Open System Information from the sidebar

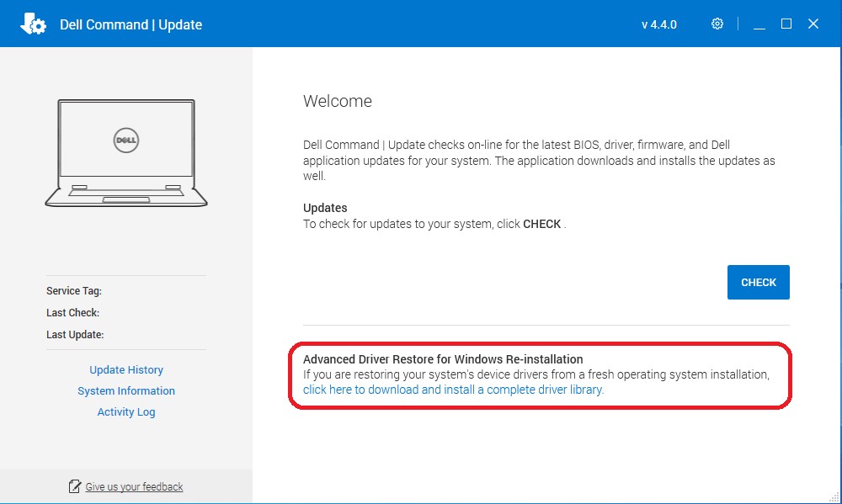point(126,390)
